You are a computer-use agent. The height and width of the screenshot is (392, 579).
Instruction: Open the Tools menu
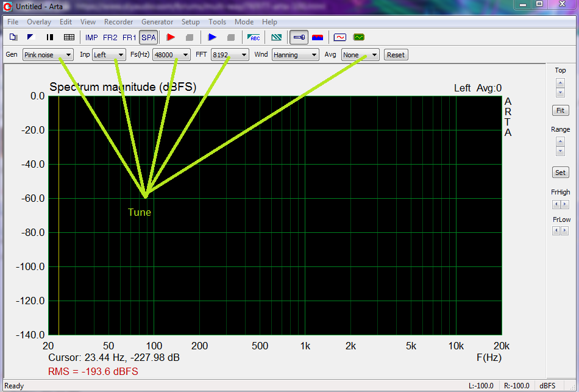pyautogui.click(x=217, y=22)
